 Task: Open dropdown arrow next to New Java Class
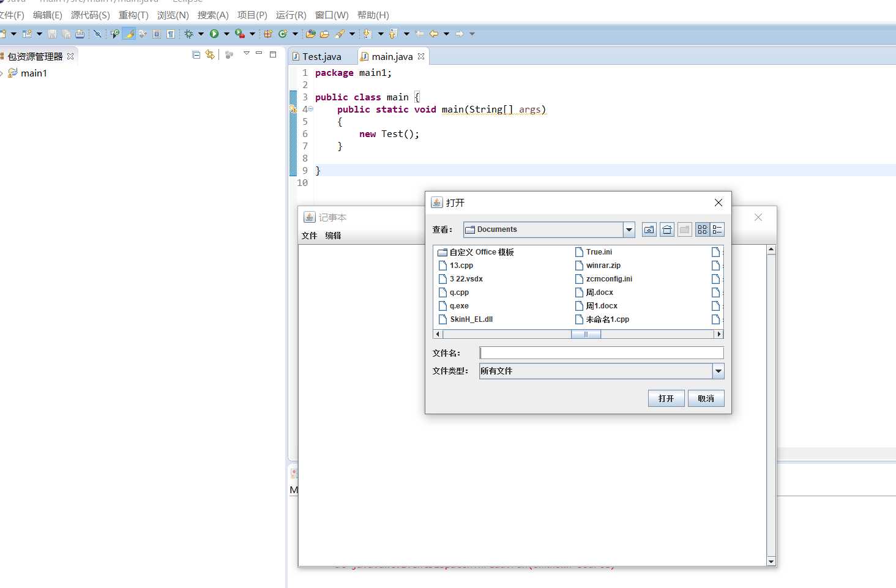[295, 34]
